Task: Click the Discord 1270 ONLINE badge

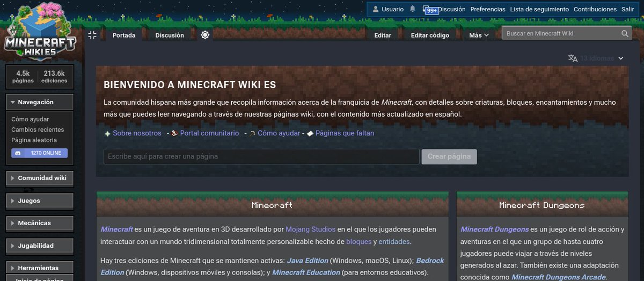Action: click(39, 153)
